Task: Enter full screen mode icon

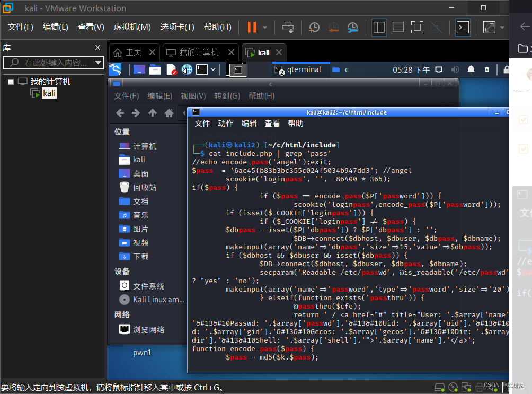Action: (x=417, y=27)
